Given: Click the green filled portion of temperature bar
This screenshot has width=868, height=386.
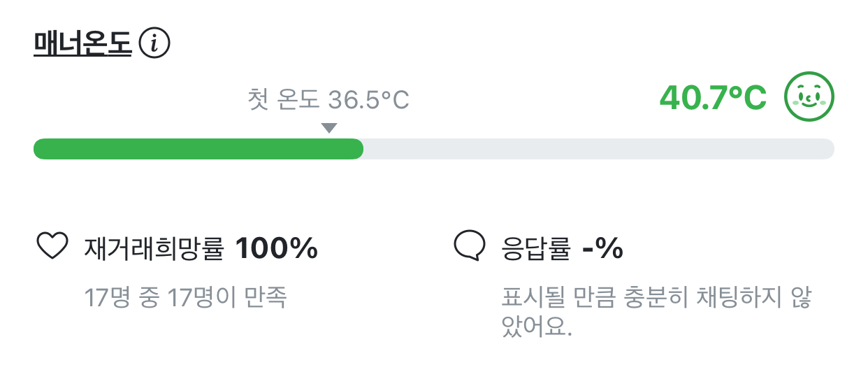Looking at the screenshot, I should [198, 149].
